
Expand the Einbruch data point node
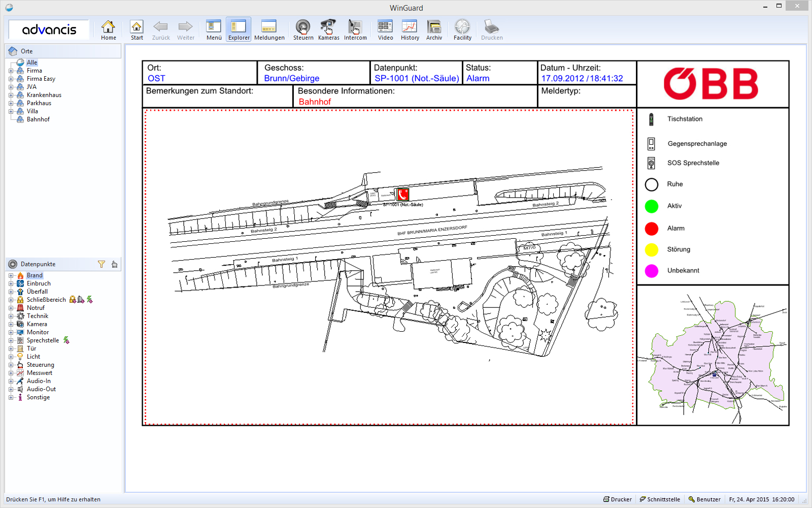tap(11, 283)
